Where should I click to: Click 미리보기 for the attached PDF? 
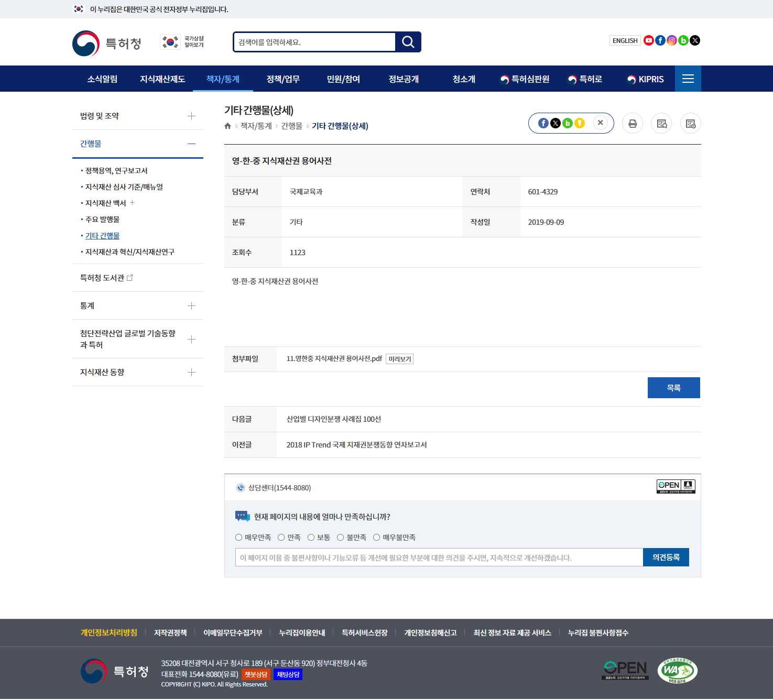399,359
